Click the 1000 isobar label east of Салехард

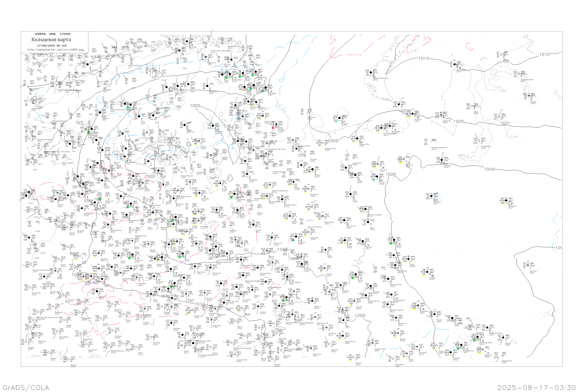pyautogui.click(x=489, y=169)
